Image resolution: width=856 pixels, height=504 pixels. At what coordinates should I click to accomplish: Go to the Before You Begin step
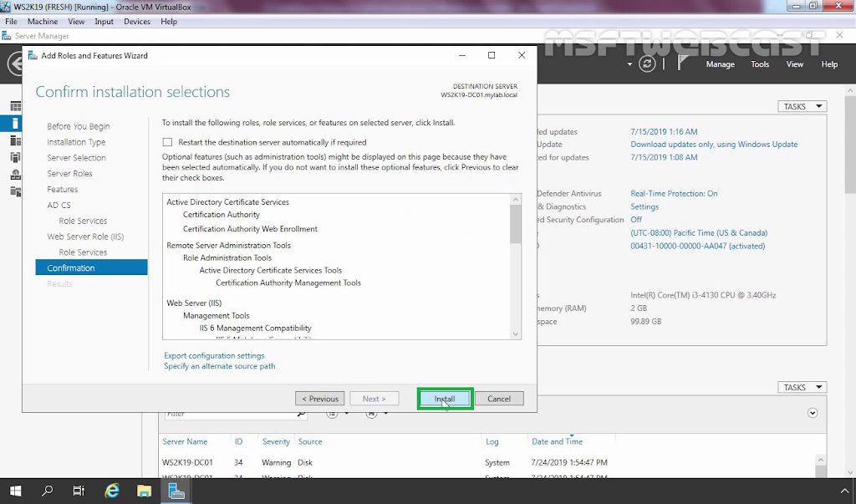78,126
